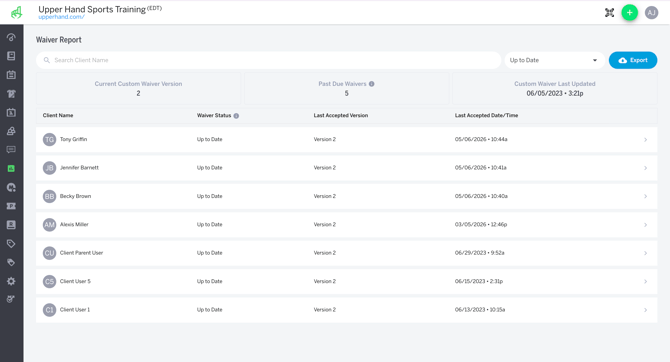Image resolution: width=670 pixels, height=362 pixels.
Task: Open the book icon in sidebar
Action: click(x=12, y=56)
